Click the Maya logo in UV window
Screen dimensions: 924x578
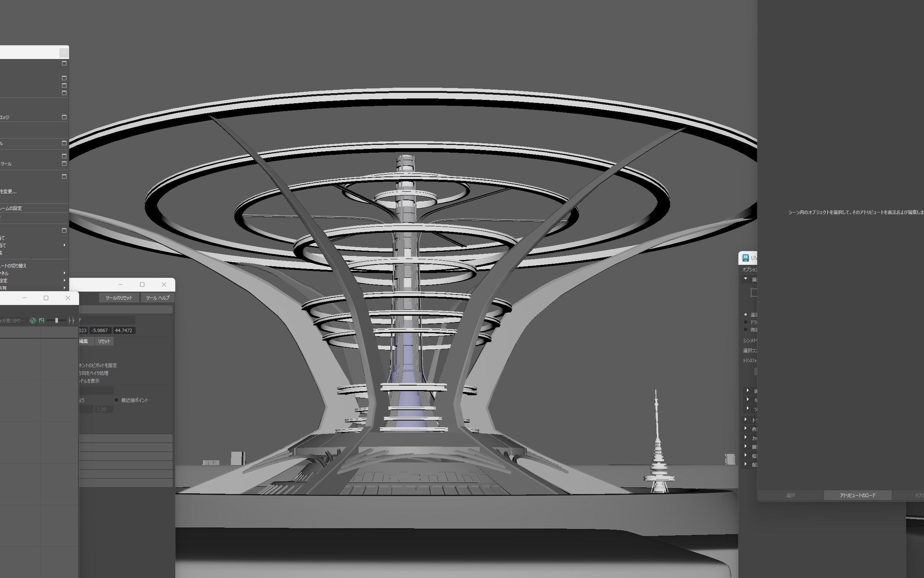click(x=745, y=258)
